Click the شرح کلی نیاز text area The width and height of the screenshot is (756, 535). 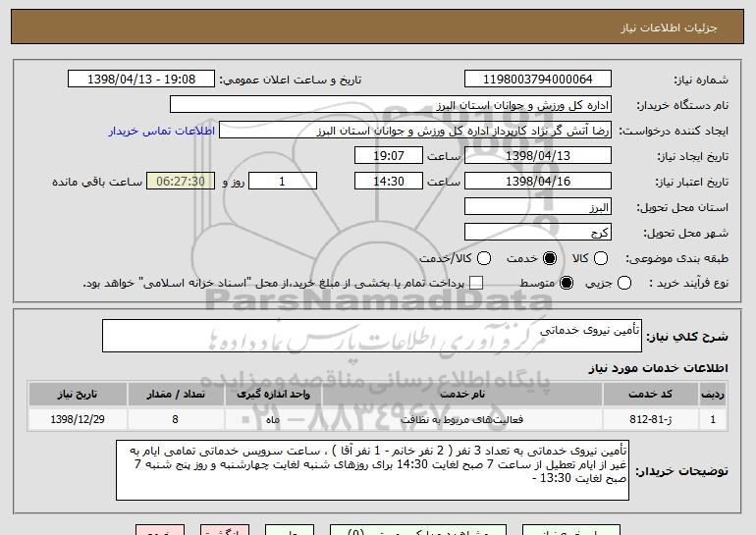click(x=372, y=336)
